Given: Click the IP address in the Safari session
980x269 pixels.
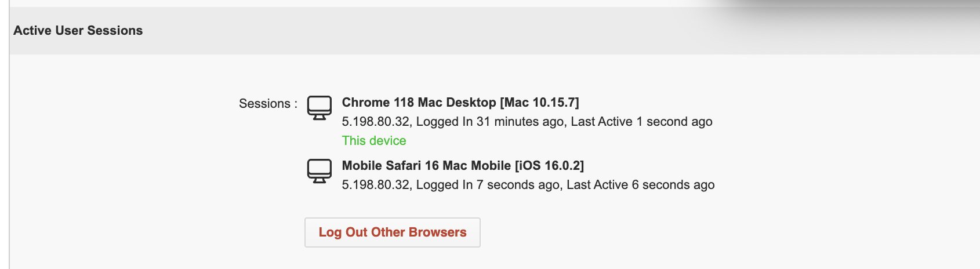Looking at the screenshot, I should tap(376, 185).
